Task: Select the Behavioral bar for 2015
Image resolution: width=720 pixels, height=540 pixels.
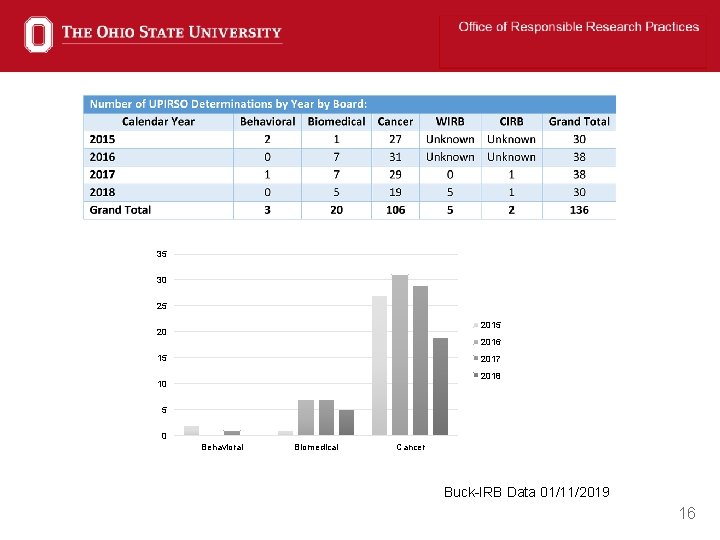Action: click(x=191, y=431)
